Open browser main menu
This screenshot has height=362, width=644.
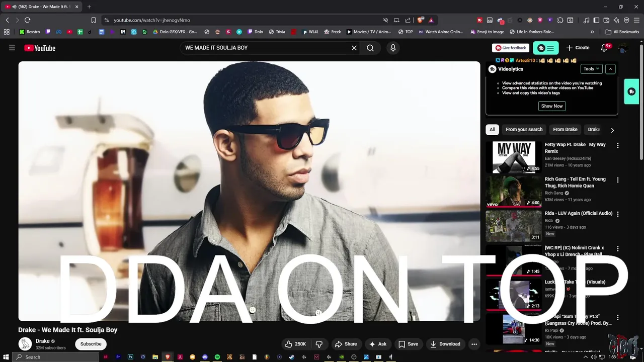pos(637,20)
